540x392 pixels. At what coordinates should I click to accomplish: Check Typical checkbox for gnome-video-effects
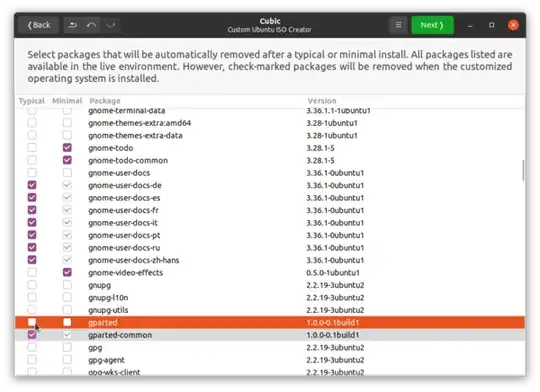32,272
